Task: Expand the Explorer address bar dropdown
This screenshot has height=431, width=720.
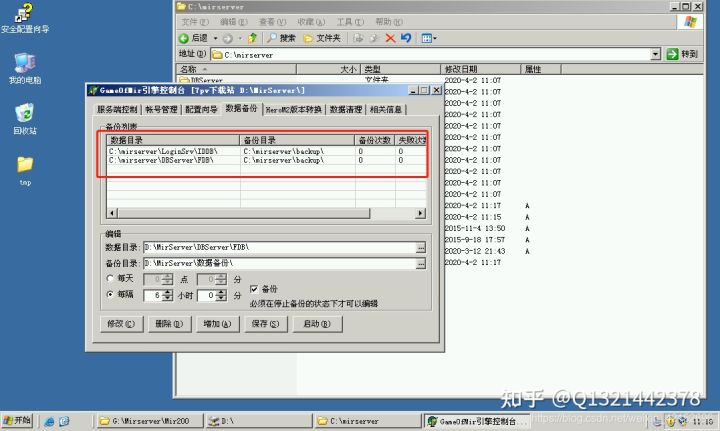Action: [x=656, y=54]
